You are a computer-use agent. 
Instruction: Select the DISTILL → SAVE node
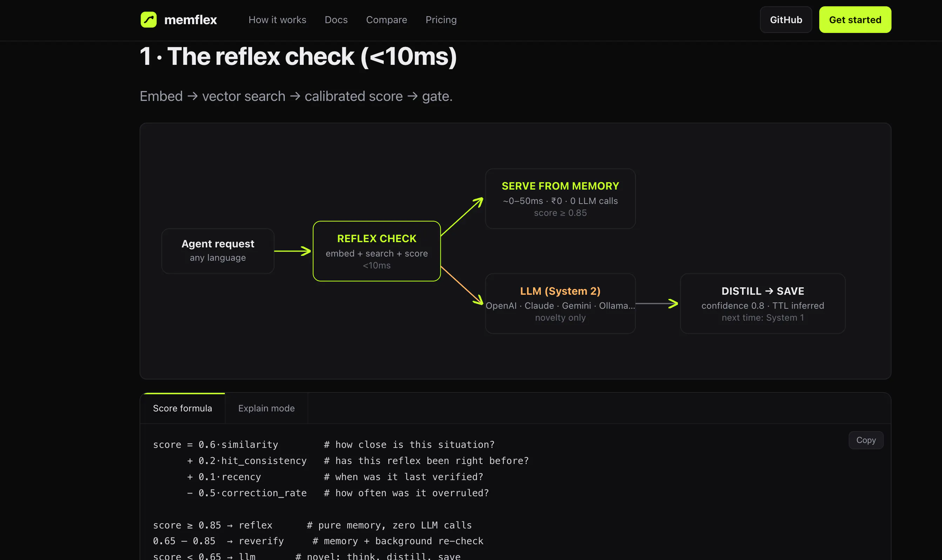coord(763,303)
